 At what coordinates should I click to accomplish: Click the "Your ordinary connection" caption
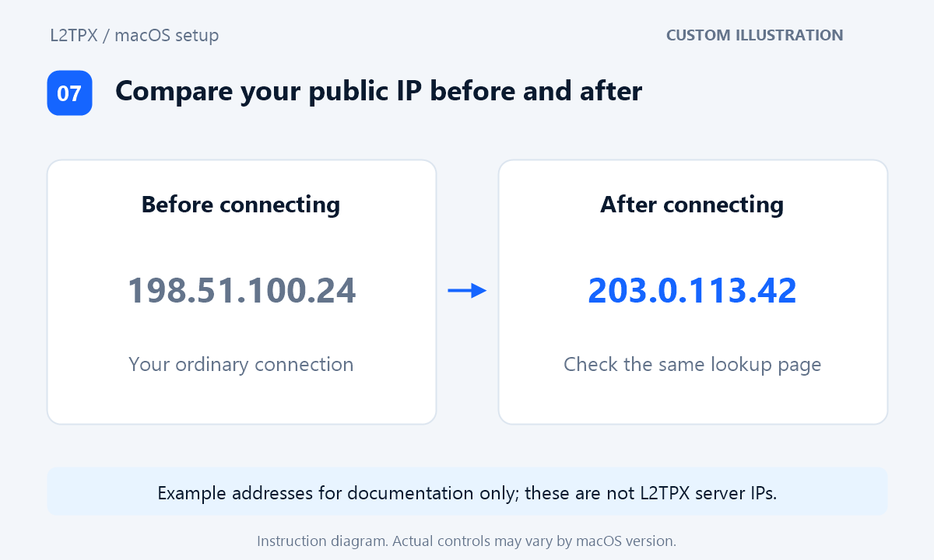pos(241,364)
